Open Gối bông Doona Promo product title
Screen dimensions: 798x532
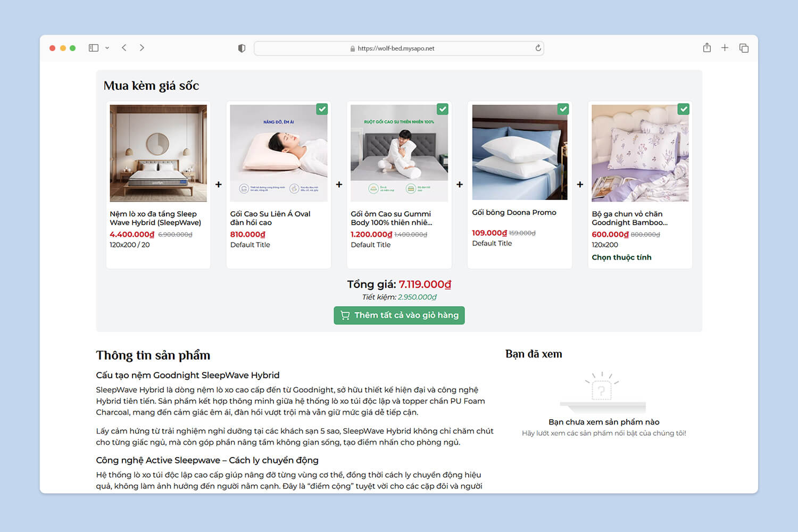click(514, 212)
